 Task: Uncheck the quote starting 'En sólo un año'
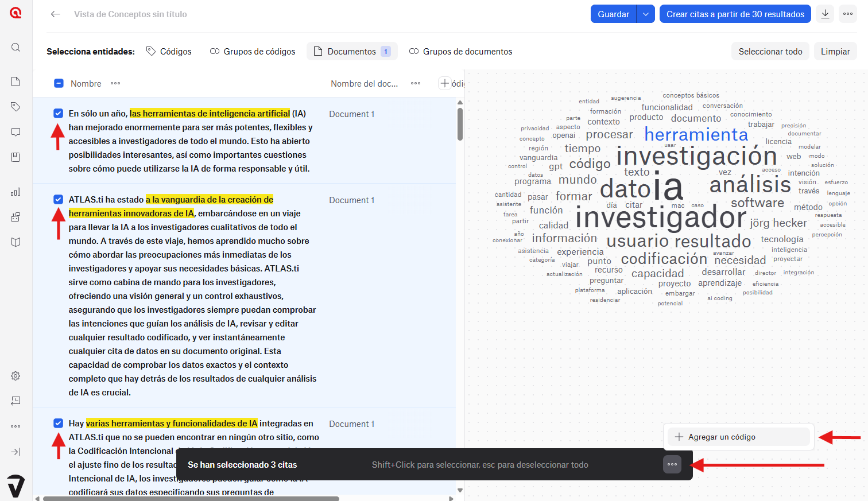58,113
